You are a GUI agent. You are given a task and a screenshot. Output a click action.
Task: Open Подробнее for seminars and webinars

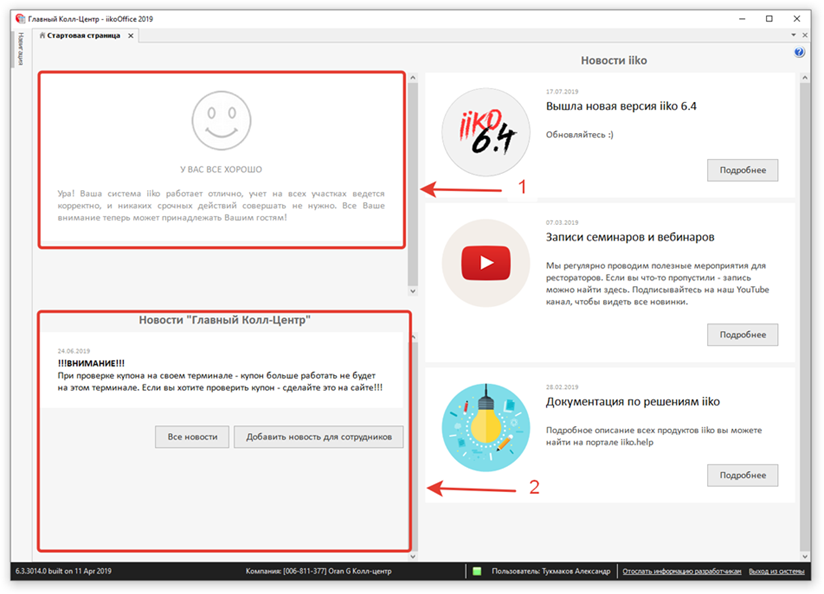click(742, 334)
